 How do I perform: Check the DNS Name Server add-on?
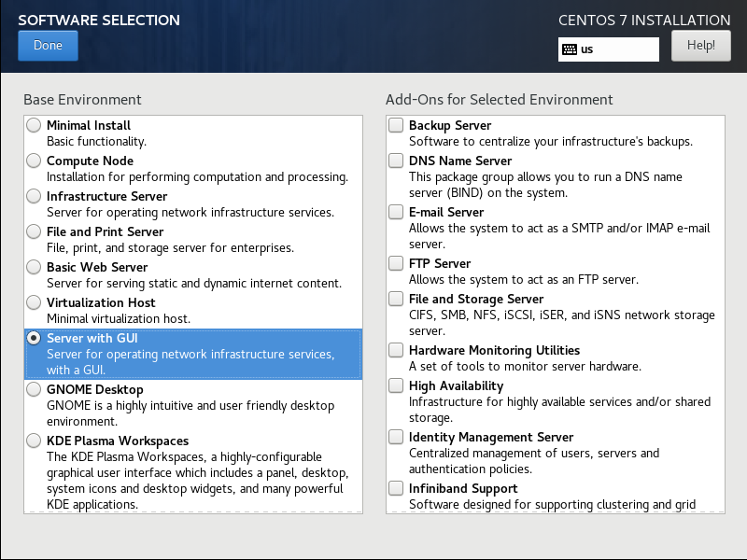(x=397, y=161)
